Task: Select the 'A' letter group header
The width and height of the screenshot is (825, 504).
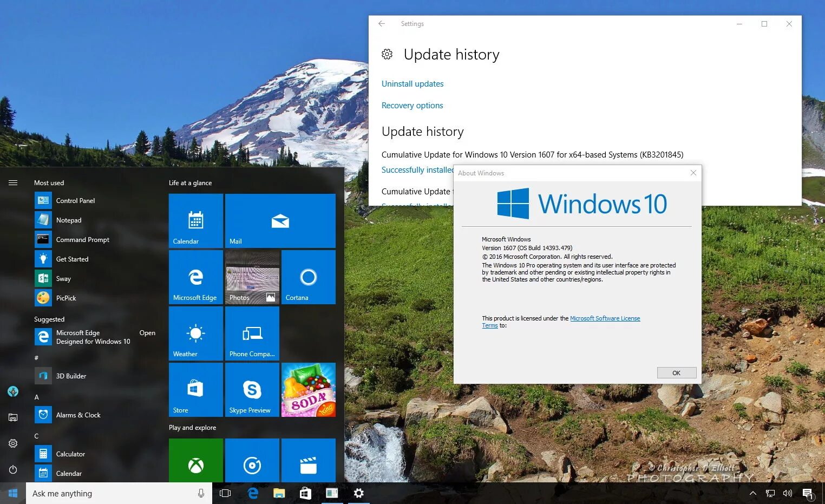Action: pos(36,397)
